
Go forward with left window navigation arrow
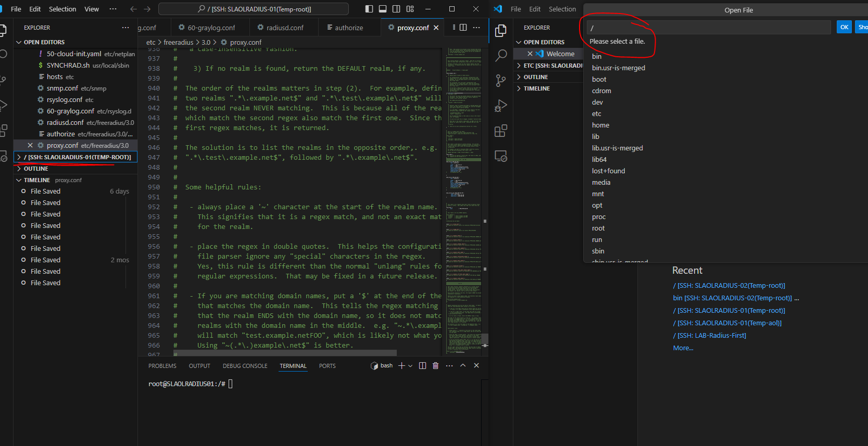[x=147, y=9]
